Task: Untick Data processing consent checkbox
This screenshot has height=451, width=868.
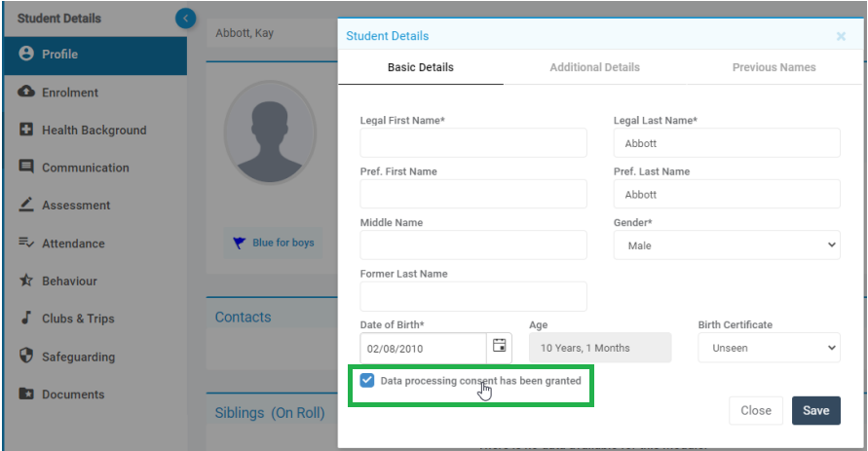Action: point(367,380)
